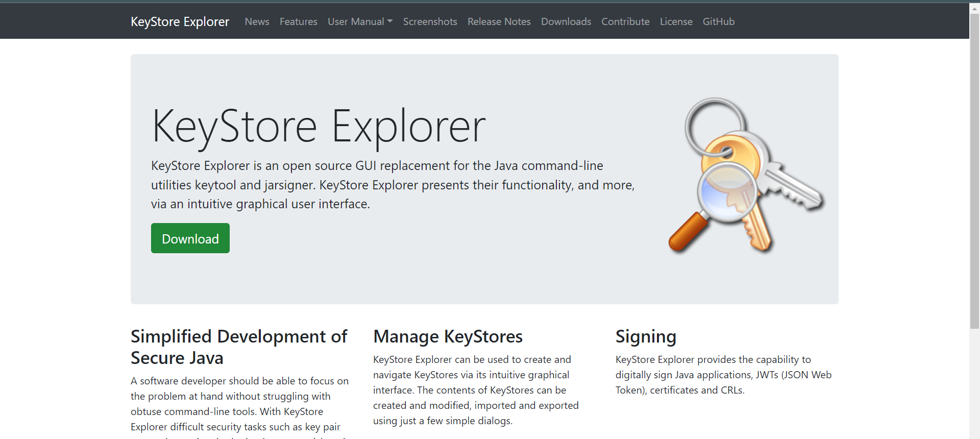The image size is (980, 439).
Task: Click the large KeyStore Explorer heading
Action: click(x=318, y=127)
